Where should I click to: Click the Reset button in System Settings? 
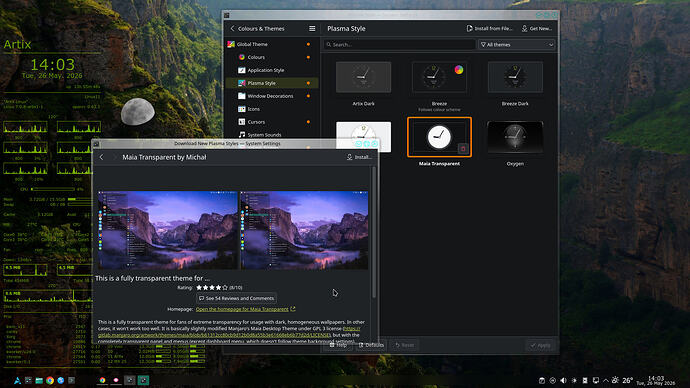(x=404, y=345)
